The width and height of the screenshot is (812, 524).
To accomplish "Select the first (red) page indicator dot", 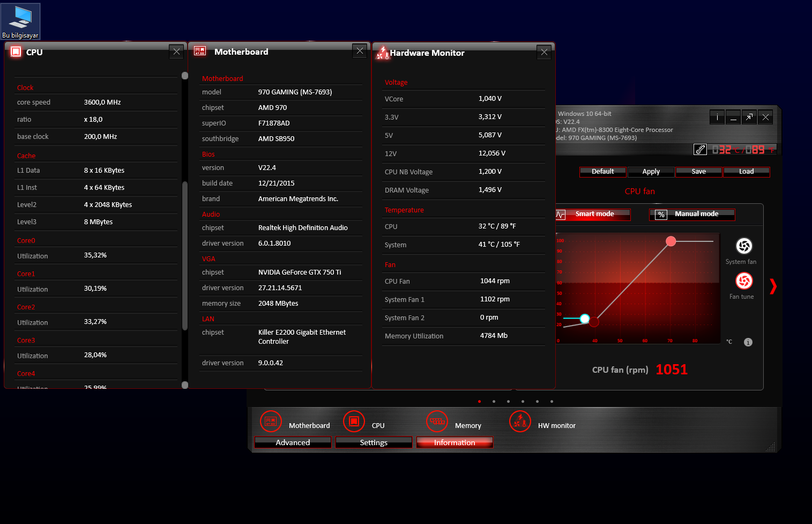I will click(479, 401).
